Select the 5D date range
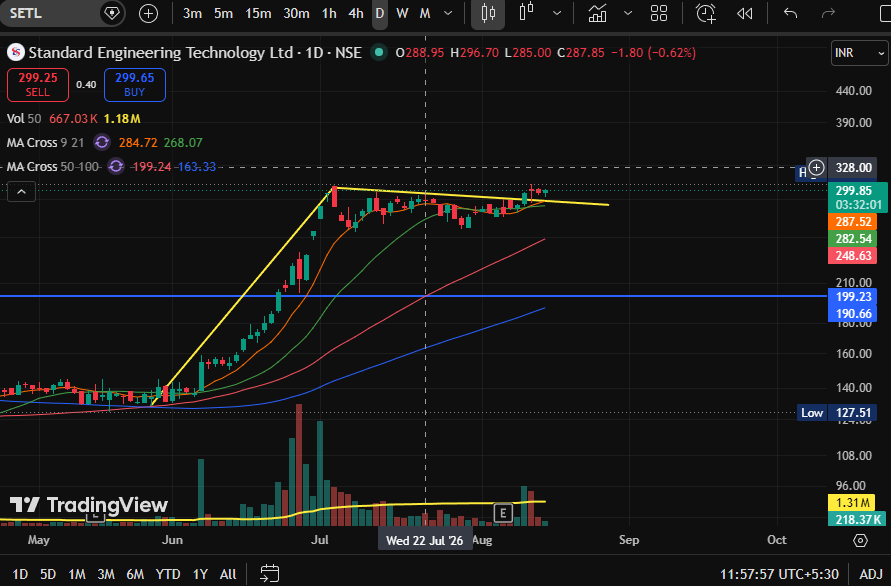This screenshot has width=891, height=586. [48, 574]
